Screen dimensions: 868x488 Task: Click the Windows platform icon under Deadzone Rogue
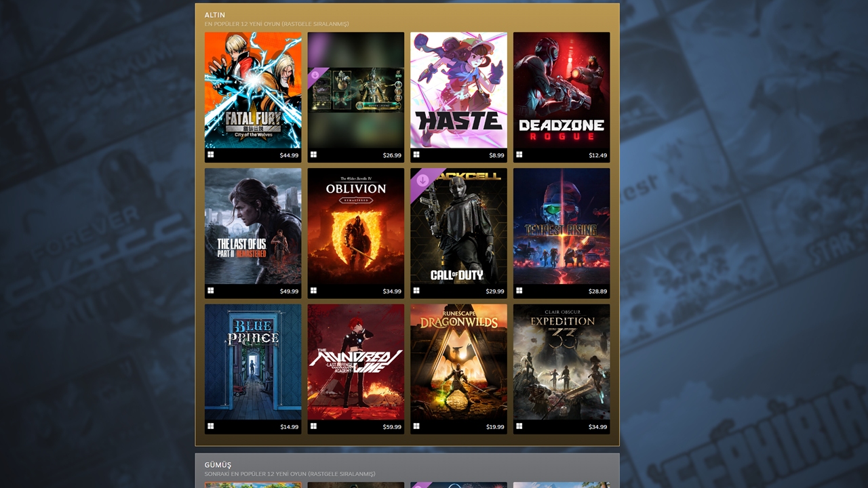(519, 155)
